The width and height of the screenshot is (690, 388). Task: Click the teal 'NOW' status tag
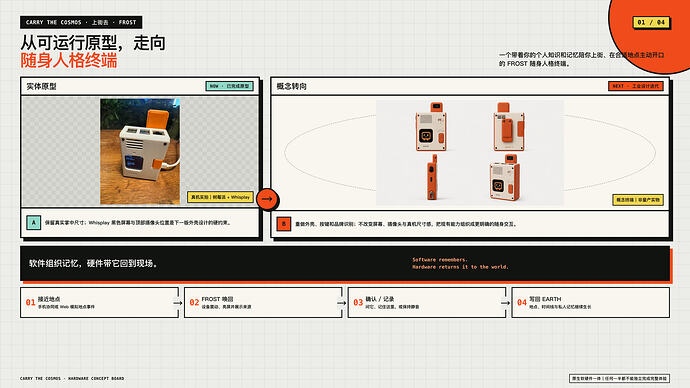tap(229, 86)
